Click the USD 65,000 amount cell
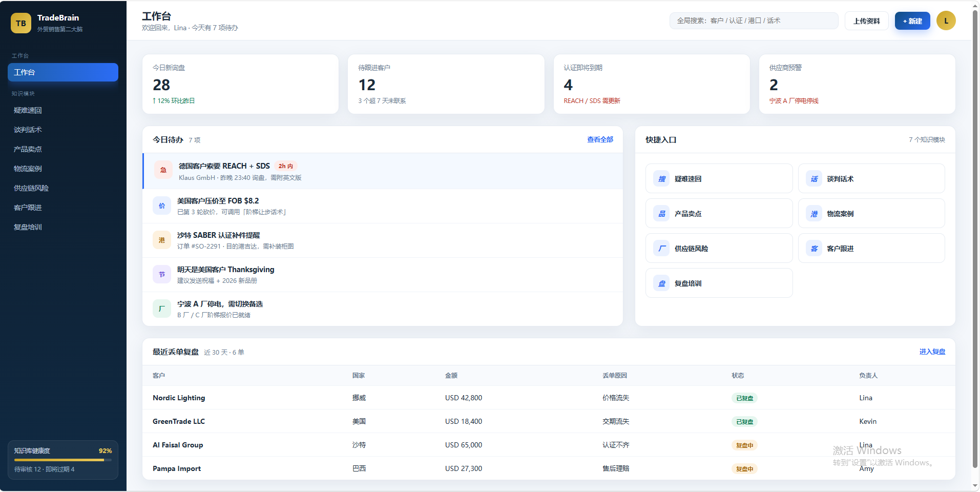This screenshot has width=980, height=492. tap(464, 445)
